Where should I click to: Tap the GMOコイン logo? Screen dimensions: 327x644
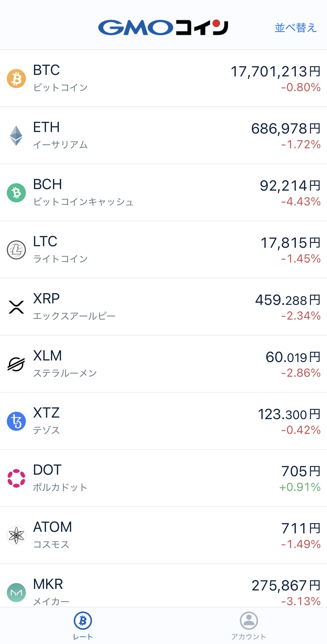[163, 27]
